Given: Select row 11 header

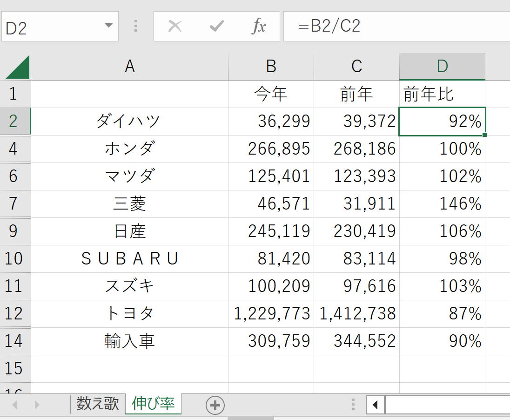Looking at the screenshot, I should click(x=15, y=286).
